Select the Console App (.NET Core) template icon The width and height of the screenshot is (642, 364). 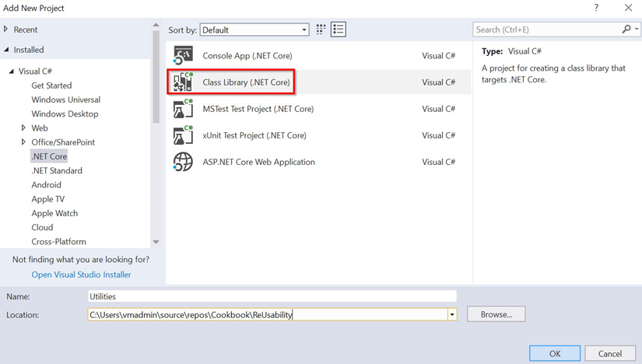182,56
